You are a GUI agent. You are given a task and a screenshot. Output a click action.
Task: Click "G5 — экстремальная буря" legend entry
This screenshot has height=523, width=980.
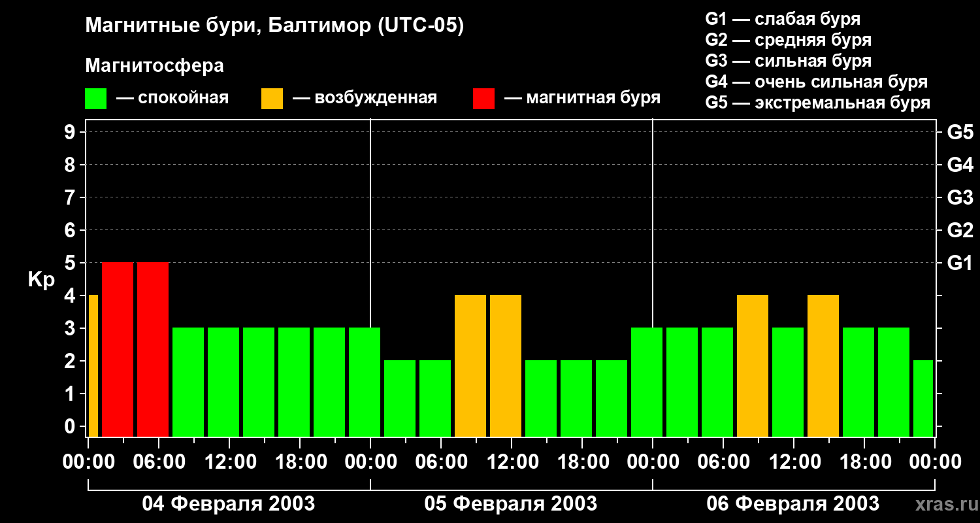pyautogui.click(x=817, y=103)
